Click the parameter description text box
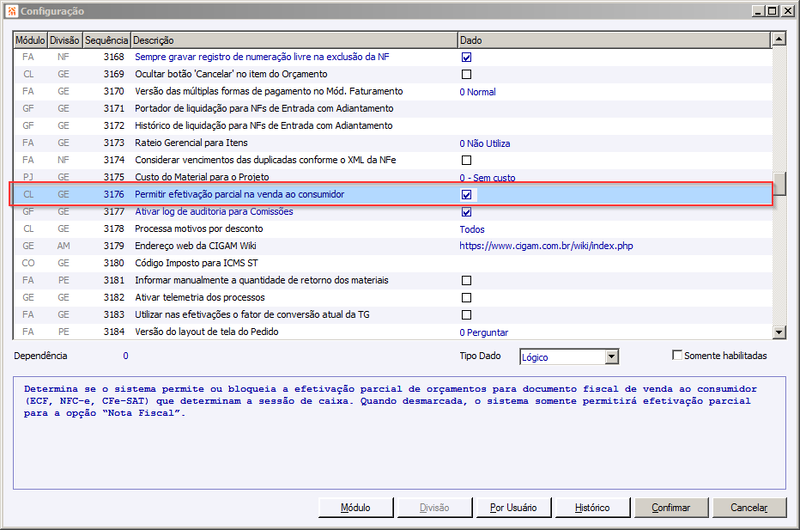This screenshot has height=530, width=800. pyautogui.click(x=399, y=433)
